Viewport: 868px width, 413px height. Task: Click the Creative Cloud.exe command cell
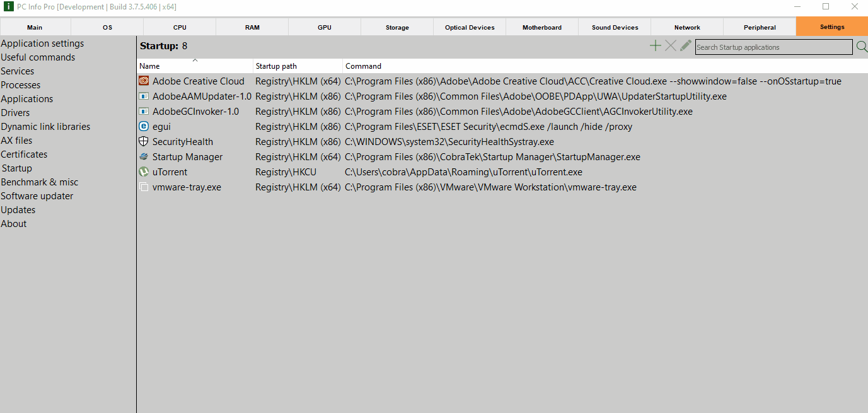tap(593, 81)
